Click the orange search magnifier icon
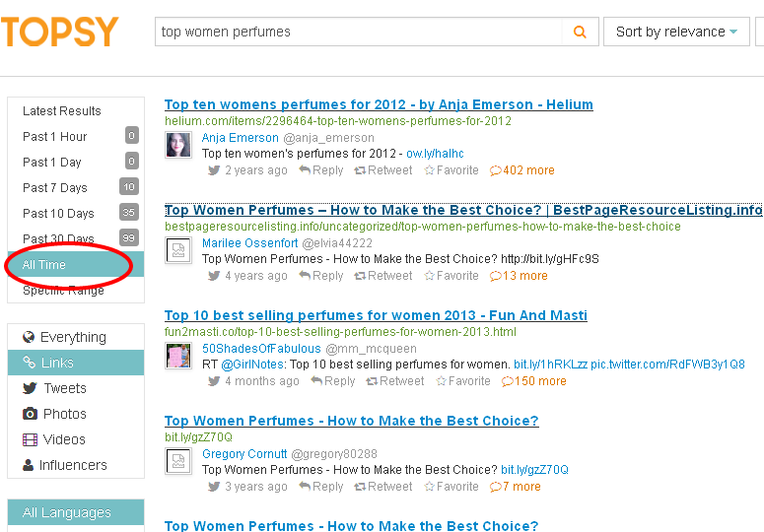764x532 pixels. point(581,32)
